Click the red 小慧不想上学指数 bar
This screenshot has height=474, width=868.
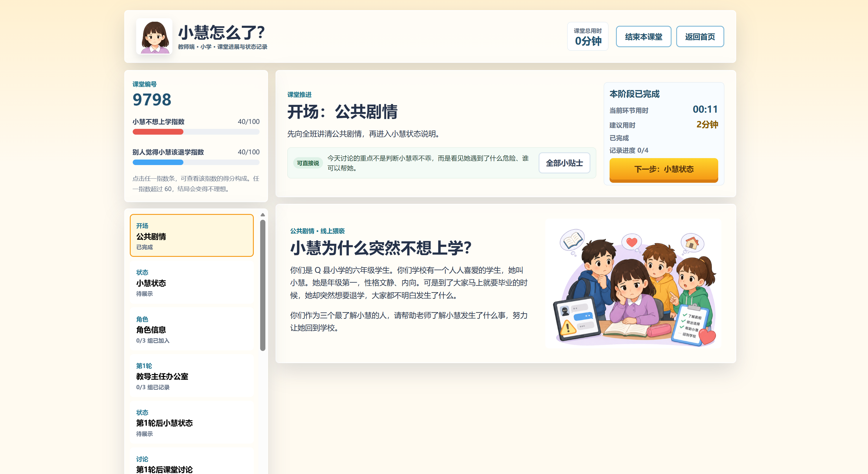coord(196,132)
